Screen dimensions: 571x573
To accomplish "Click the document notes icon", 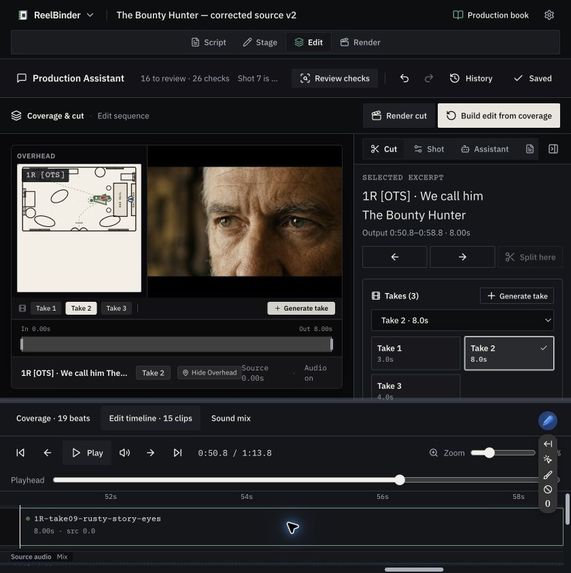I will [530, 149].
